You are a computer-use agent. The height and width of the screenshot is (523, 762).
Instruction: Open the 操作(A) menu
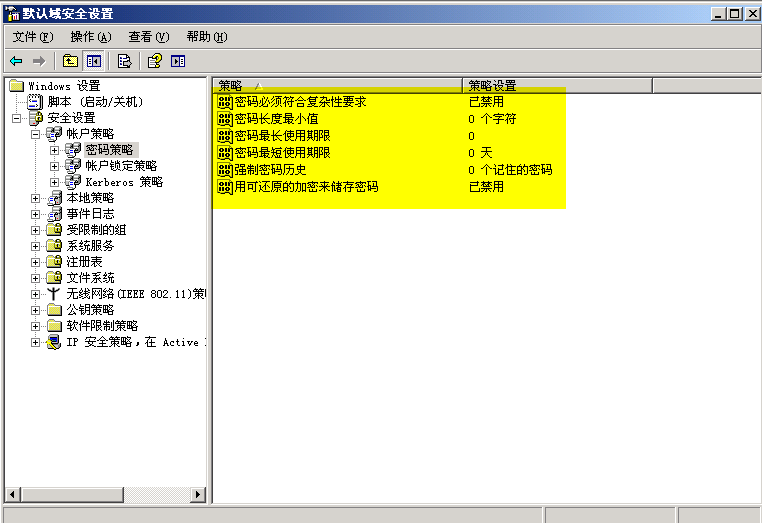(90, 37)
